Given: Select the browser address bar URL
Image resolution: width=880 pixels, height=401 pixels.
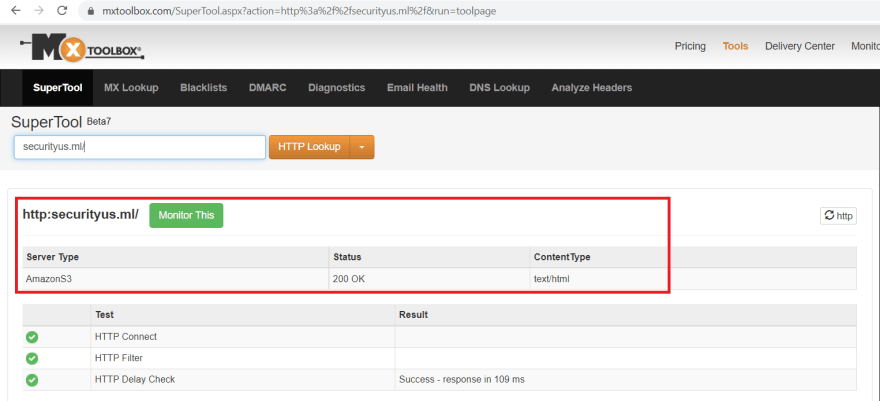Looking at the screenshot, I should (299, 11).
